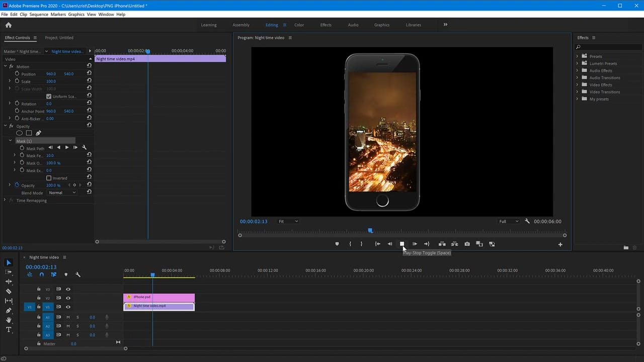
Task: Create an ellipse mask on Opacity
Action: [x=19, y=133]
